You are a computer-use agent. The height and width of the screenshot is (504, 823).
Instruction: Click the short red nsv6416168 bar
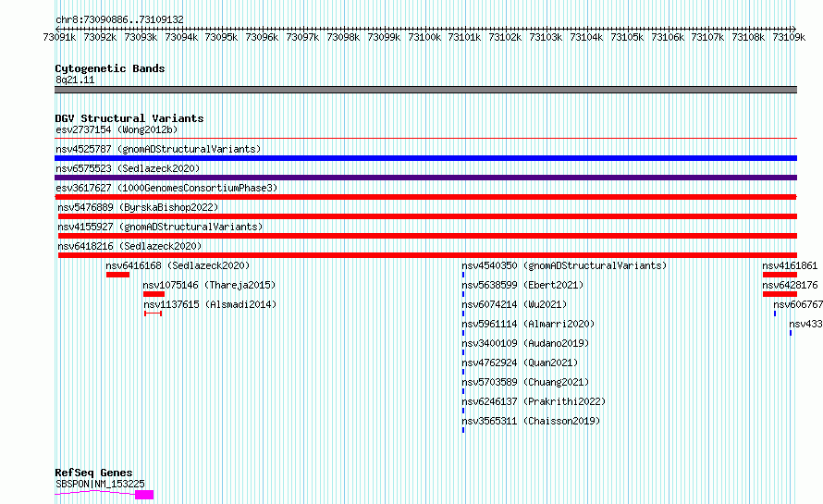pyautogui.click(x=117, y=275)
